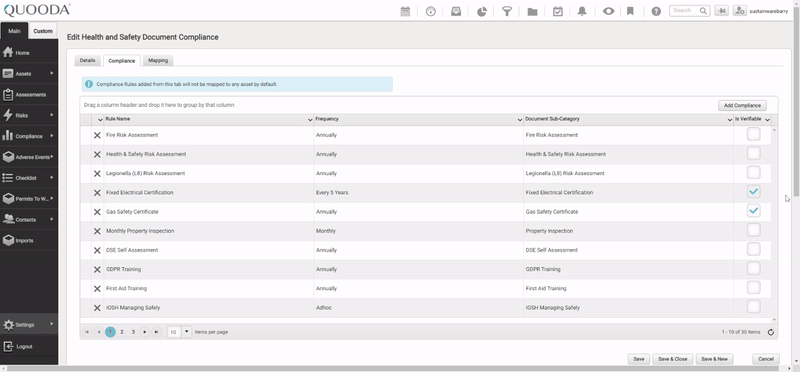Expand the Assets sidebar submenu

tap(52, 73)
